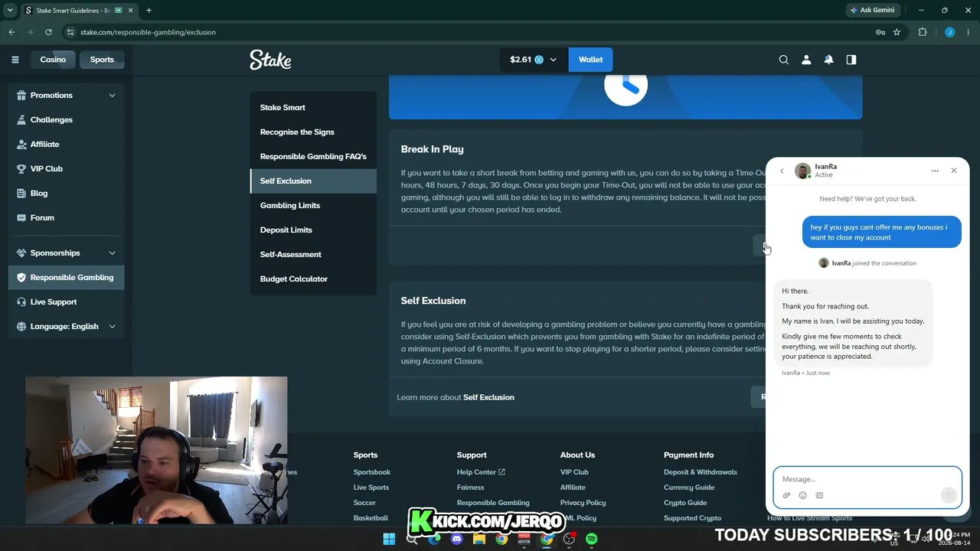The height and width of the screenshot is (551, 980).
Task: Open the Windows Start menu
Action: pyautogui.click(x=389, y=539)
